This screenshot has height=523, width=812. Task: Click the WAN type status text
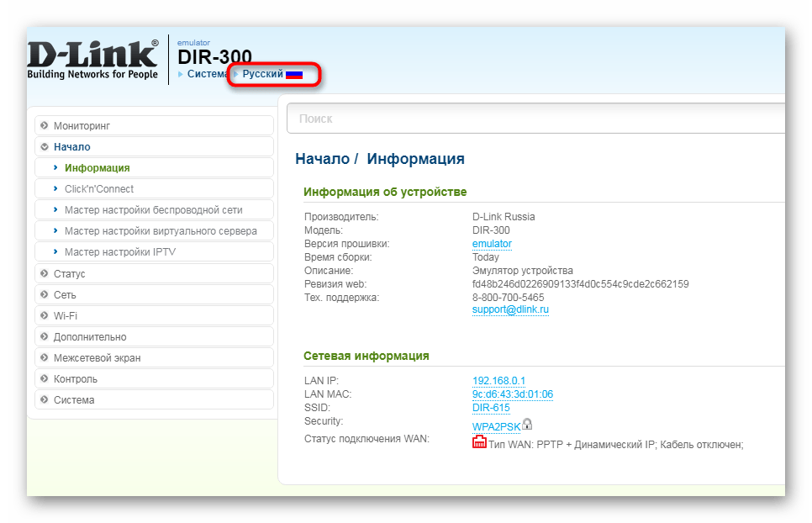pos(616,444)
